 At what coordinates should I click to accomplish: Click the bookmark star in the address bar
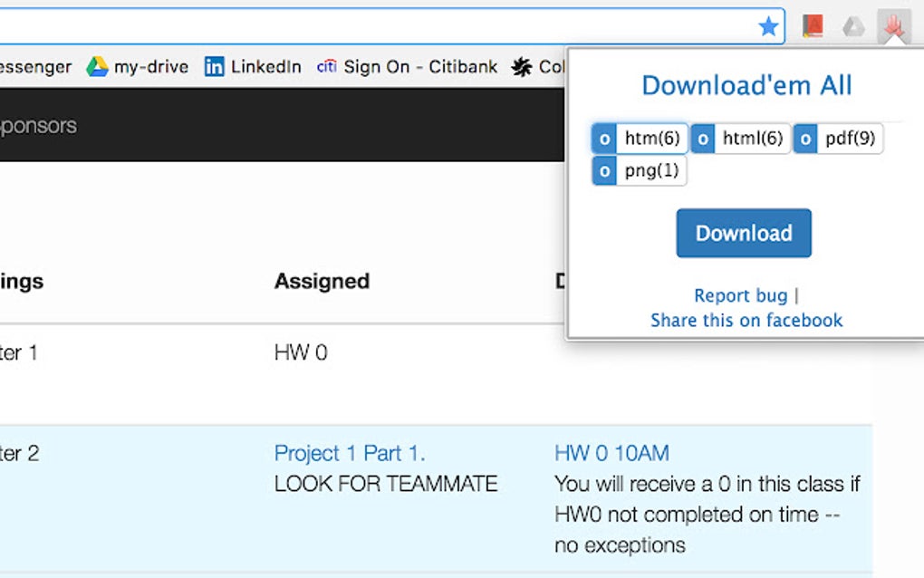click(769, 26)
